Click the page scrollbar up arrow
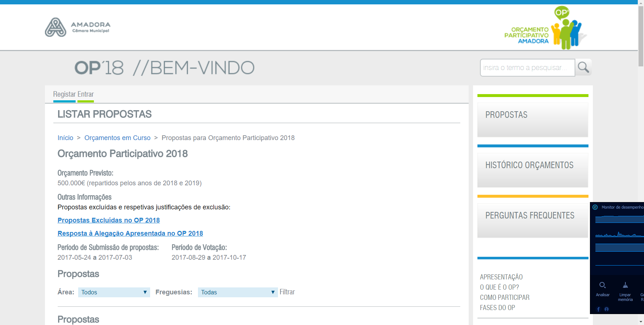 point(641,3)
